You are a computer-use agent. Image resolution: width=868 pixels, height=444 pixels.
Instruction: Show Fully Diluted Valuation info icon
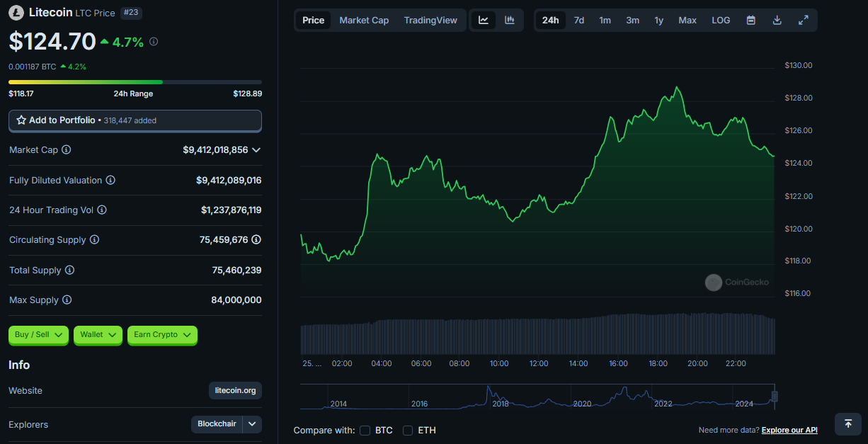pos(110,181)
